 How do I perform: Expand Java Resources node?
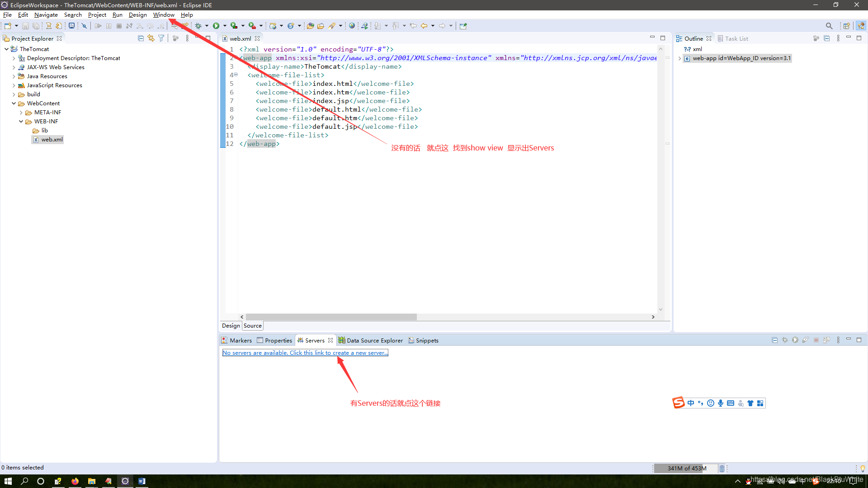point(14,76)
